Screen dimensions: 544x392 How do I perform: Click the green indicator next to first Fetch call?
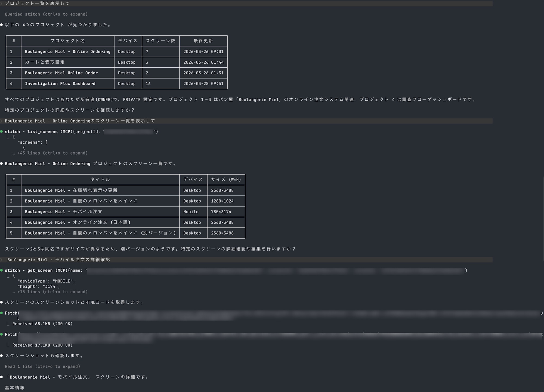2,313
